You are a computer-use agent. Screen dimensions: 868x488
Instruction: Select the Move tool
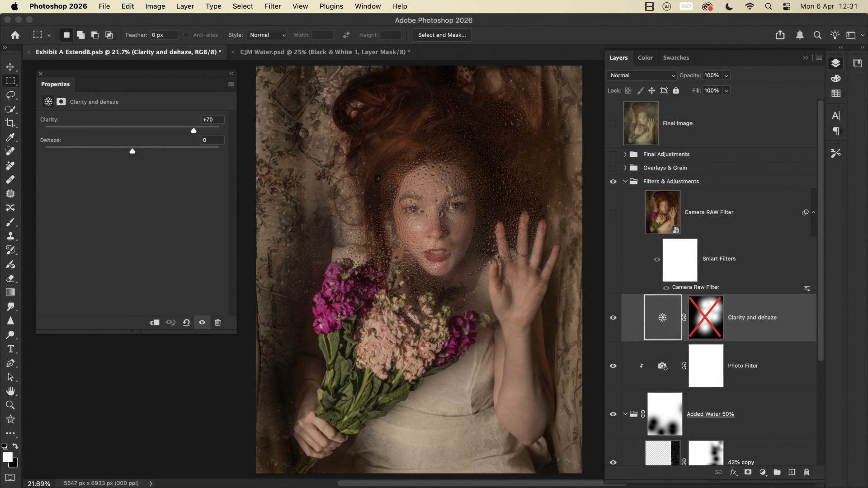10,67
